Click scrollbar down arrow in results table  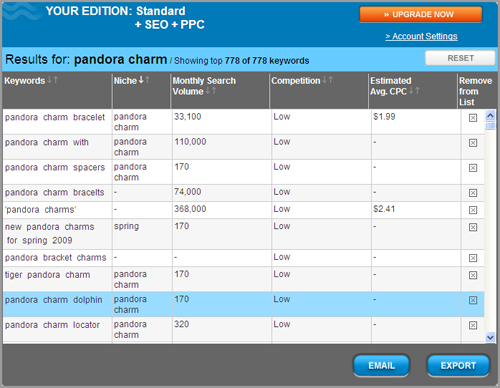point(490,337)
